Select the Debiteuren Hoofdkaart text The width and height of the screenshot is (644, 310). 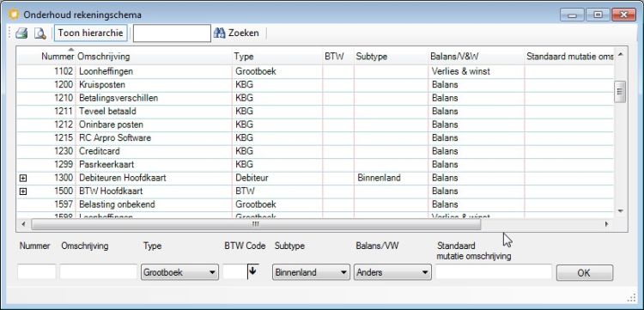(x=123, y=179)
